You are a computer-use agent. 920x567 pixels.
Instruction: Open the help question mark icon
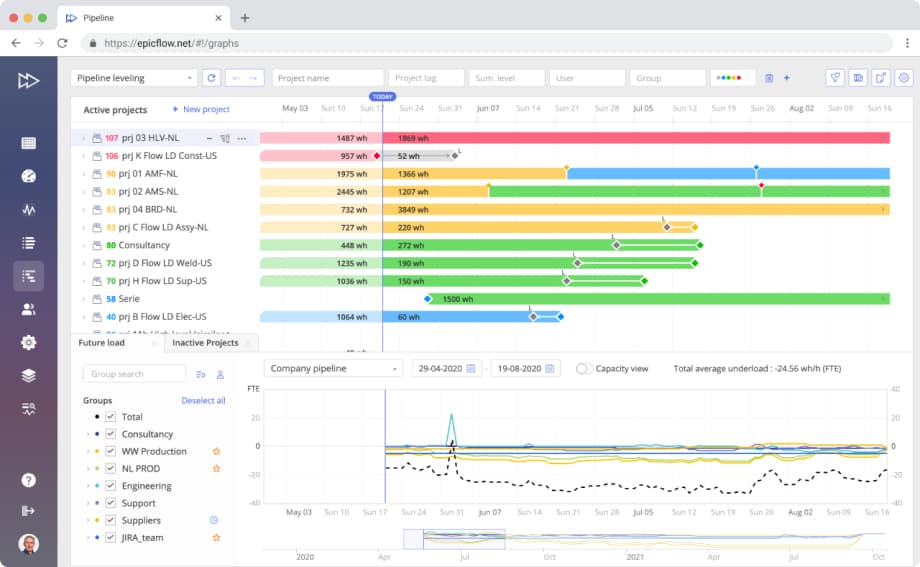click(x=28, y=480)
